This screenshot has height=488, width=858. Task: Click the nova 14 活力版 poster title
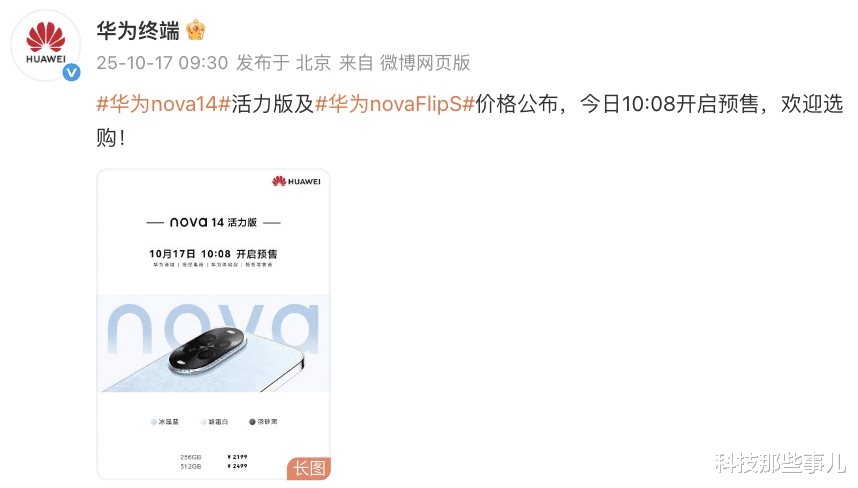point(213,222)
